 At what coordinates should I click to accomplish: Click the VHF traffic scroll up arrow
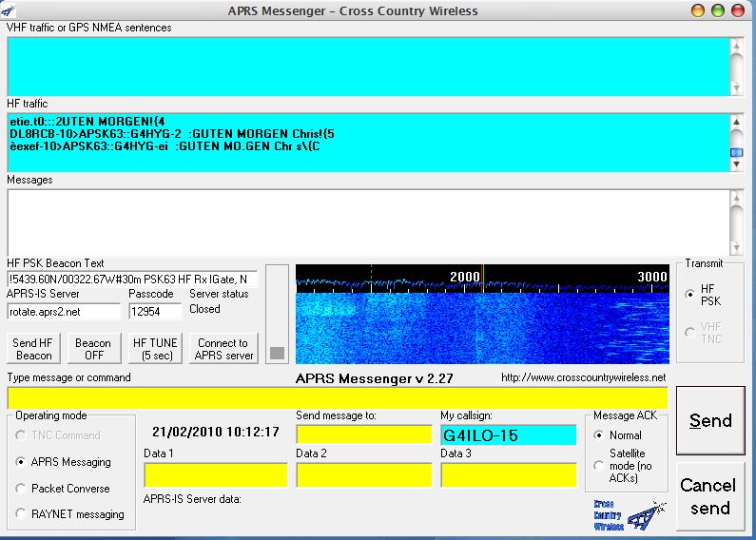(736, 46)
